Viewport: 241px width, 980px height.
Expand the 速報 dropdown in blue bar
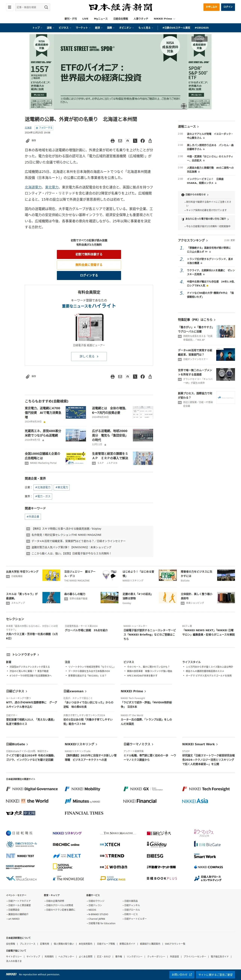(x=50, y=28)
